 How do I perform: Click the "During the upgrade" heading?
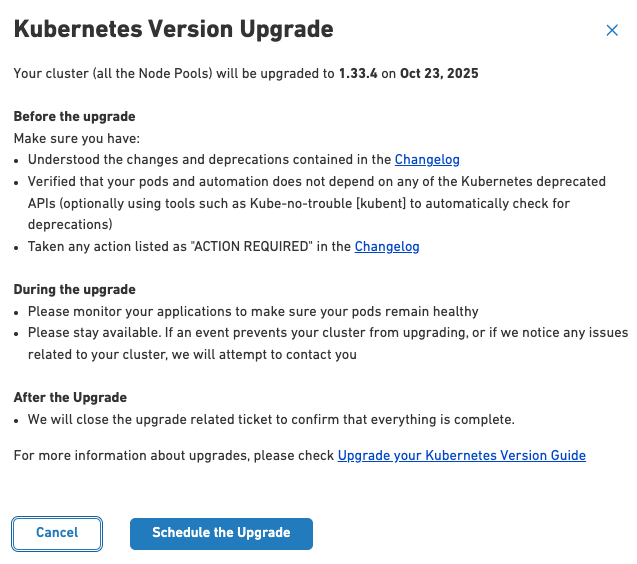pos(74,290)
